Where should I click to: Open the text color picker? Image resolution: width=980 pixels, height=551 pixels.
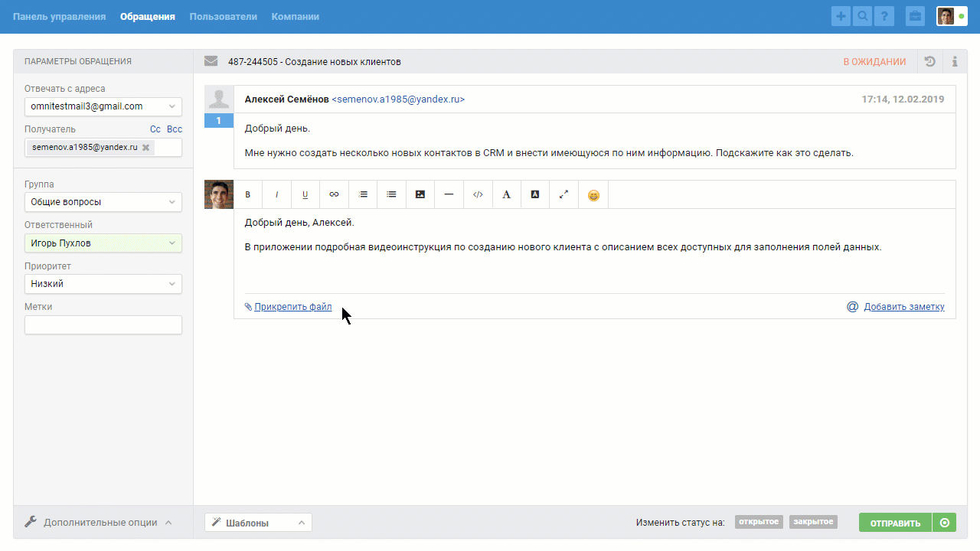coord(506,194)
